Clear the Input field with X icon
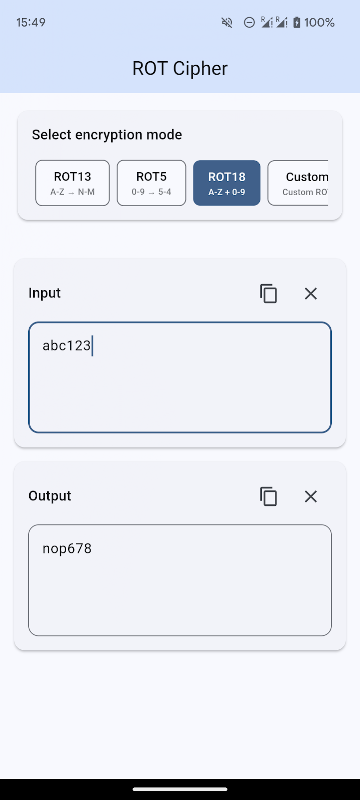Viewport: 360px width, 800px height. click(x=311, y=293)
